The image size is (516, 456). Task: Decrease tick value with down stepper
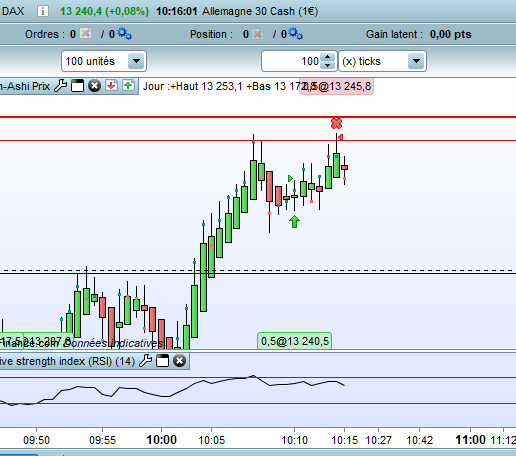pyautogui.click(x=328, y=65)
